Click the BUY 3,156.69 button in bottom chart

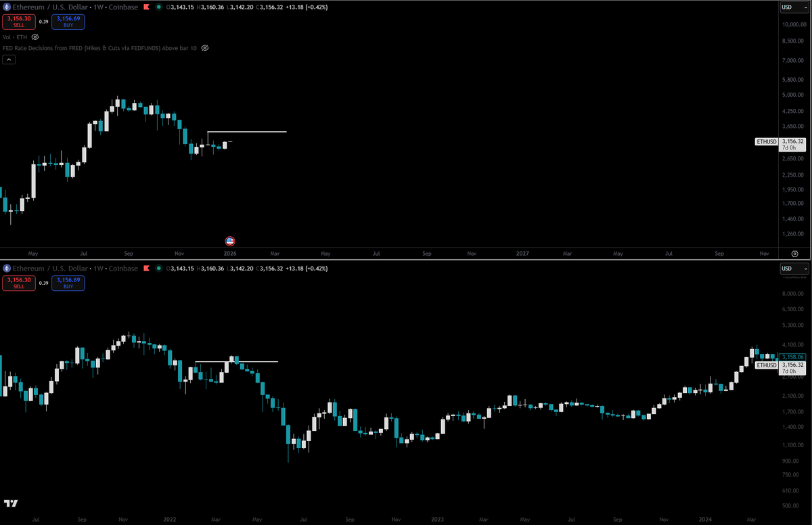(68, 283)
